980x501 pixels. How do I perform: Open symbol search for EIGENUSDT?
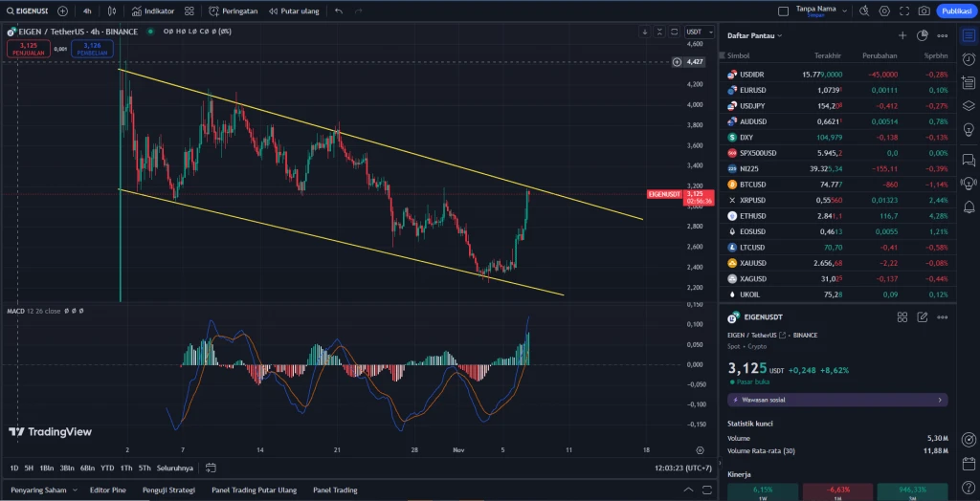[x=27, y=11]
